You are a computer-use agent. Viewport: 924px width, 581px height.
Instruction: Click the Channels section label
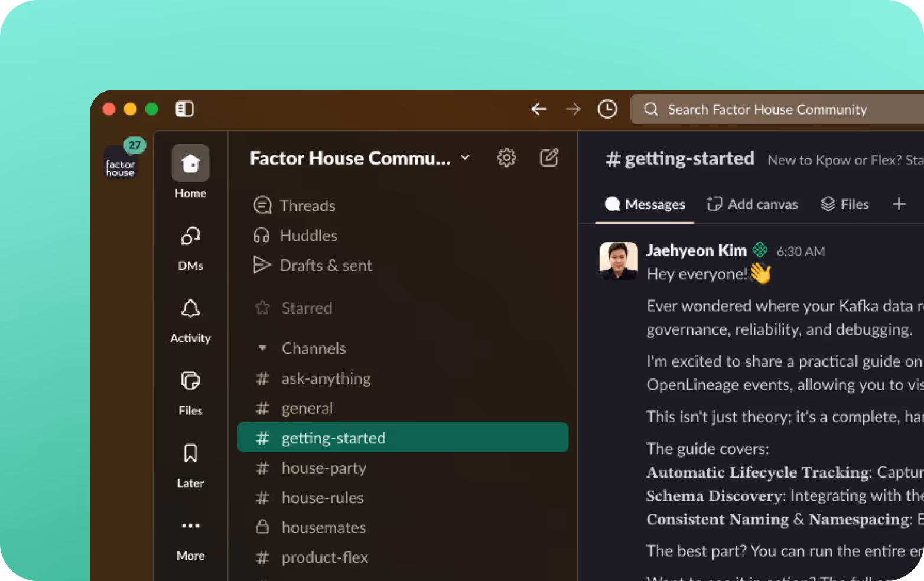click(x=314, y=348)
